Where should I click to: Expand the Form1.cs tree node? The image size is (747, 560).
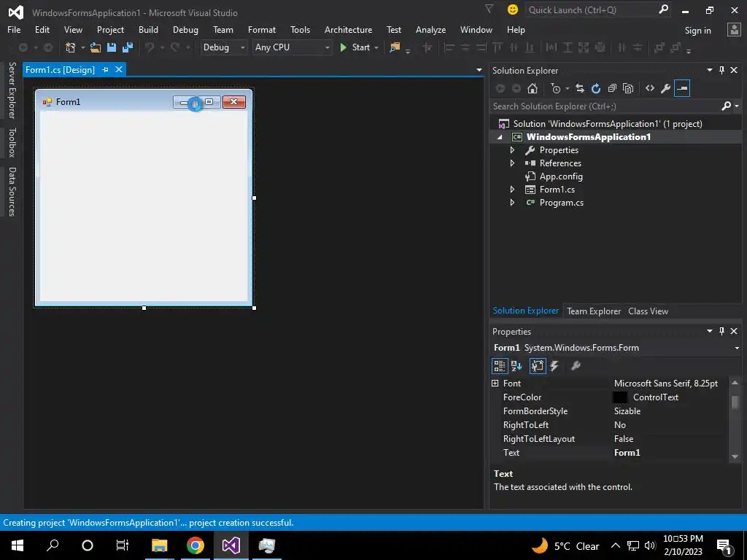pos(512,190)
